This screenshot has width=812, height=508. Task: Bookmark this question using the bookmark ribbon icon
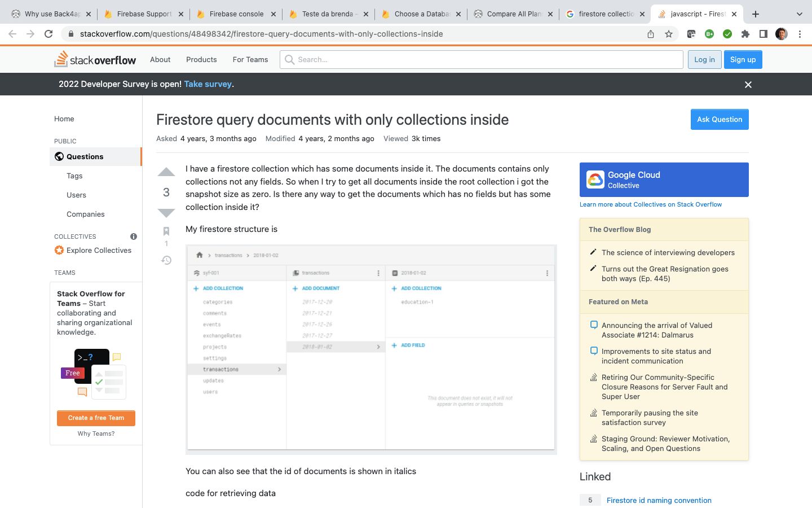[x=166, y=231]
